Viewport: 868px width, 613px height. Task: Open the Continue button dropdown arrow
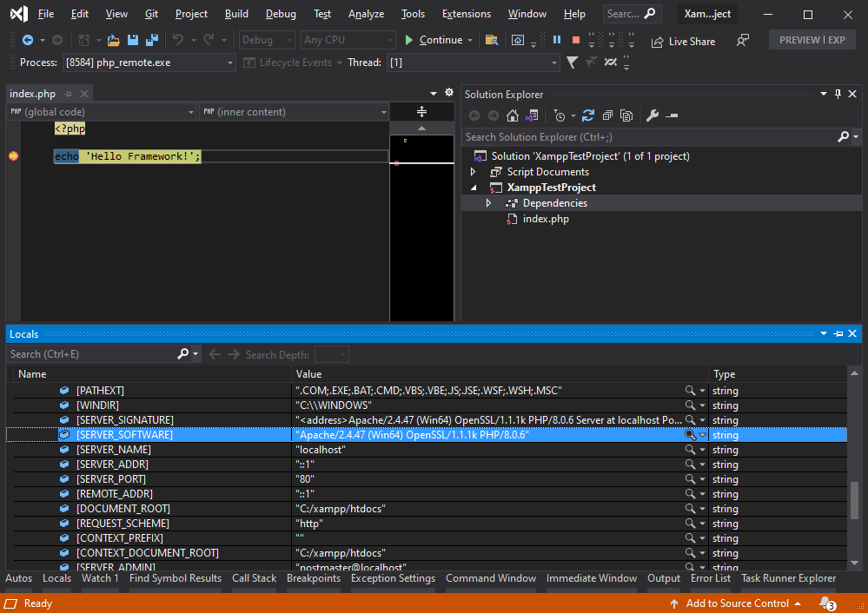pos(470,40)
